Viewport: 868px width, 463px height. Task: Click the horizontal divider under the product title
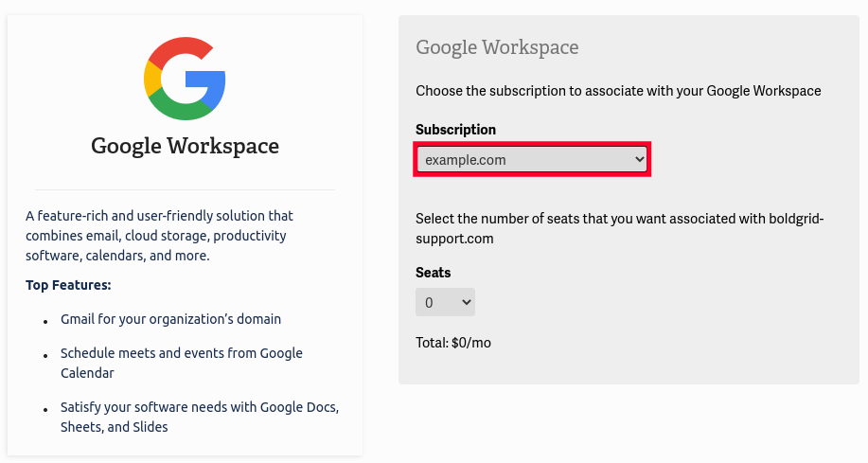[x=185, y=190]
